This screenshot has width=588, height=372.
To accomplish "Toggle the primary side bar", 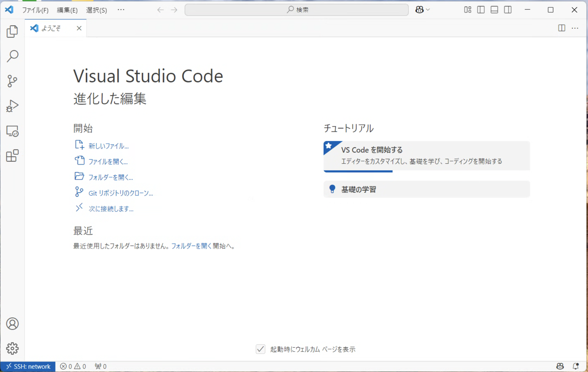I will click(481, 10).
